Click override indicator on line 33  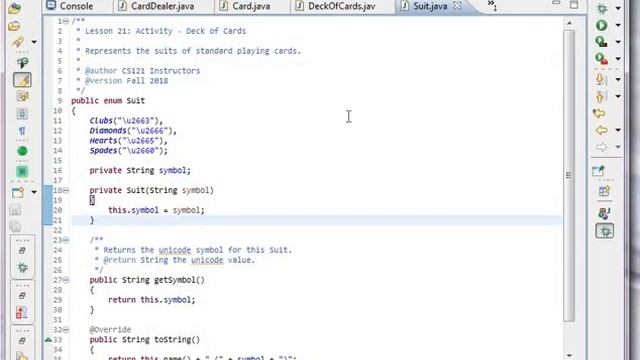click(x=48, y=340)
